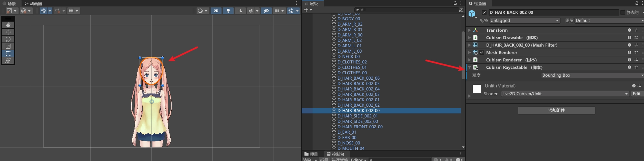
Task: Click the GameObject cube icon
Action: [x=472, y=14]
